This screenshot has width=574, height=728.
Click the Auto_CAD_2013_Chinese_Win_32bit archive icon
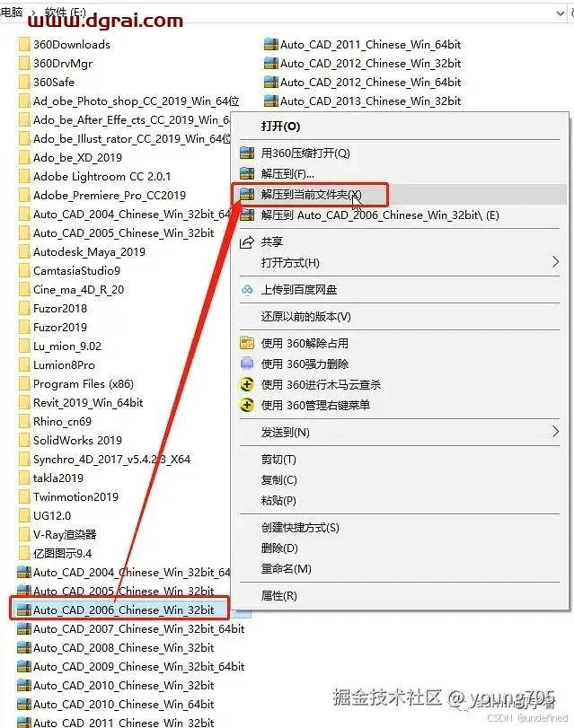tap(270, 101)
